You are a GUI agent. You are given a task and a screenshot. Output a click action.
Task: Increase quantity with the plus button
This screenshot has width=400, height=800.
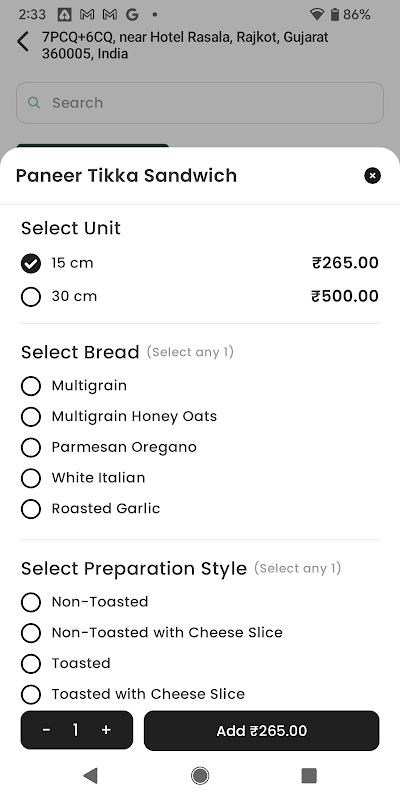click(106, 730)
